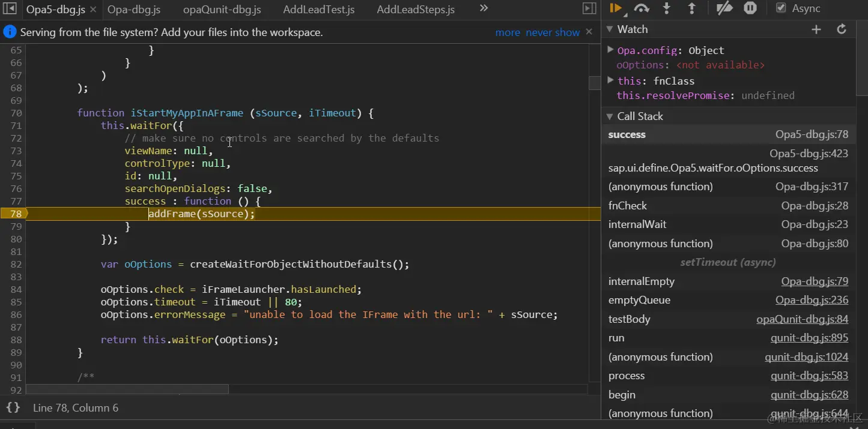This screenshot has height=429, width=868.
Task: Switch to the Opa-dbg.js tab
Action: pyautogui.click(x=134, y=10)
